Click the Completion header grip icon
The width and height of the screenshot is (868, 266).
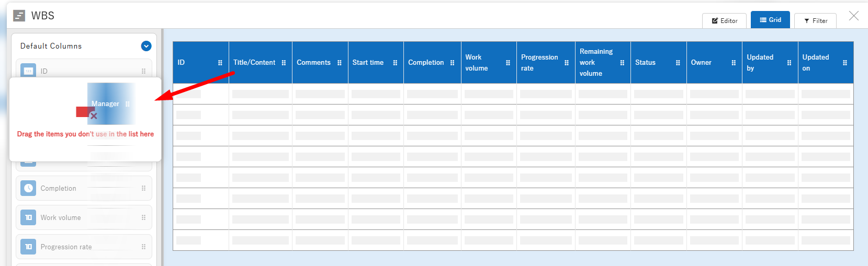click(452, 63)
